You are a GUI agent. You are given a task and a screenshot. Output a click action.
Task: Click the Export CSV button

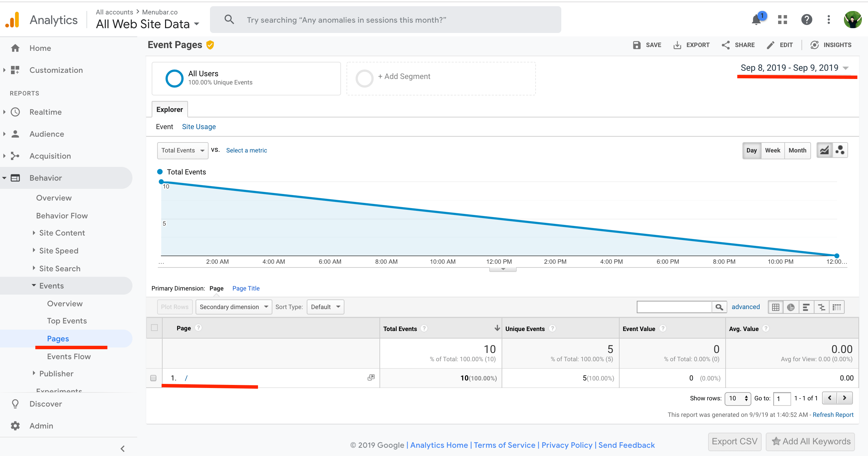[x=734, y=442]
